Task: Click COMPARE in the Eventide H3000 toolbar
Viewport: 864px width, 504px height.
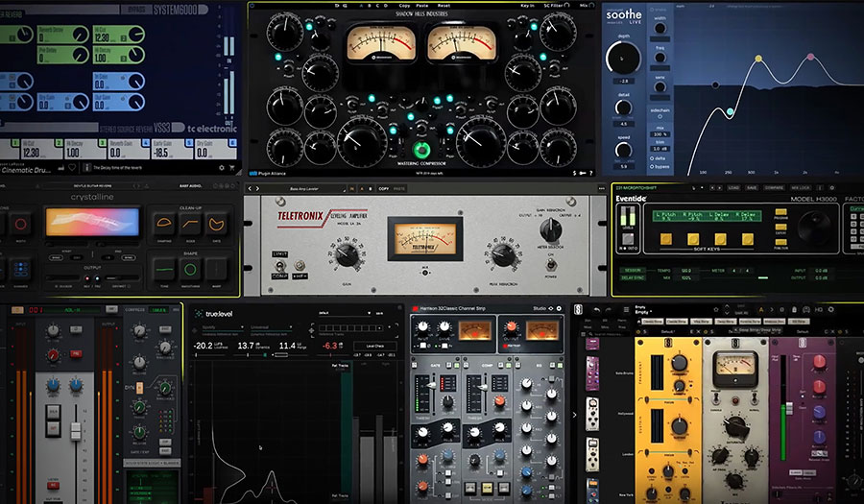Action: 774,188
